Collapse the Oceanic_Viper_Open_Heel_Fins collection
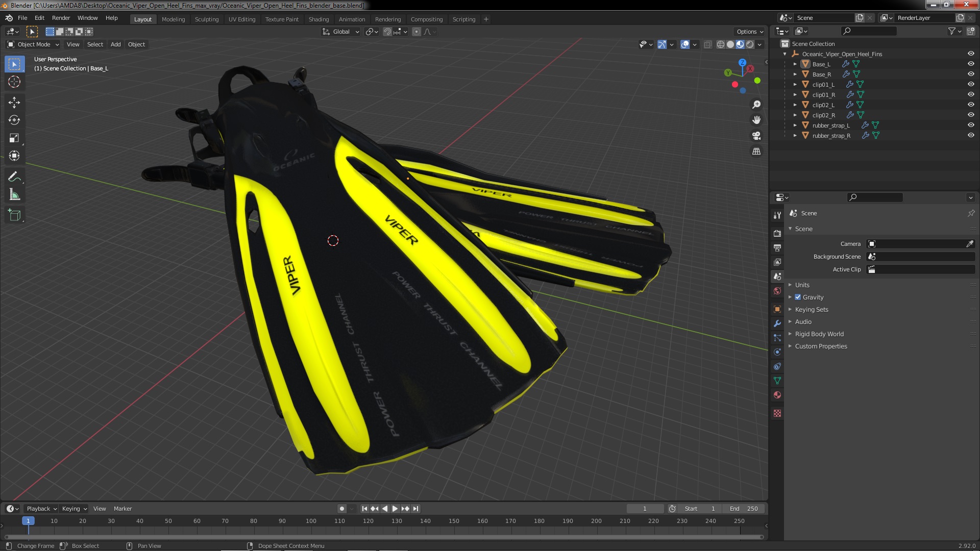 tap(785, 54)
